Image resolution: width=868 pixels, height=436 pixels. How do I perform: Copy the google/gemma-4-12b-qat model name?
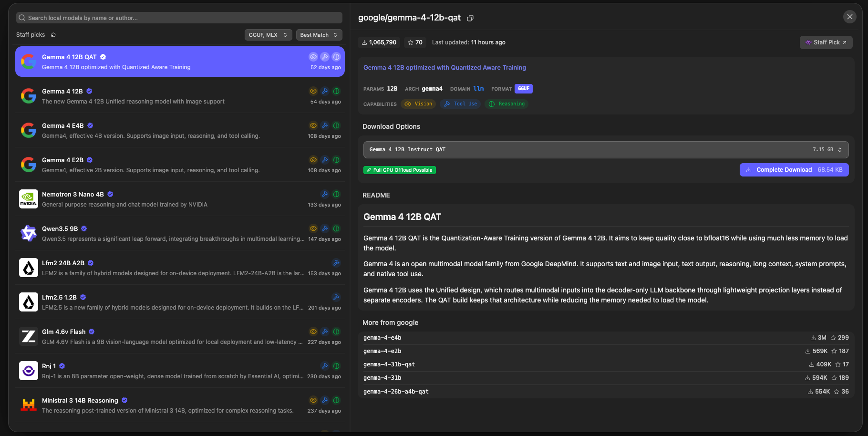(x=470, y=18)
